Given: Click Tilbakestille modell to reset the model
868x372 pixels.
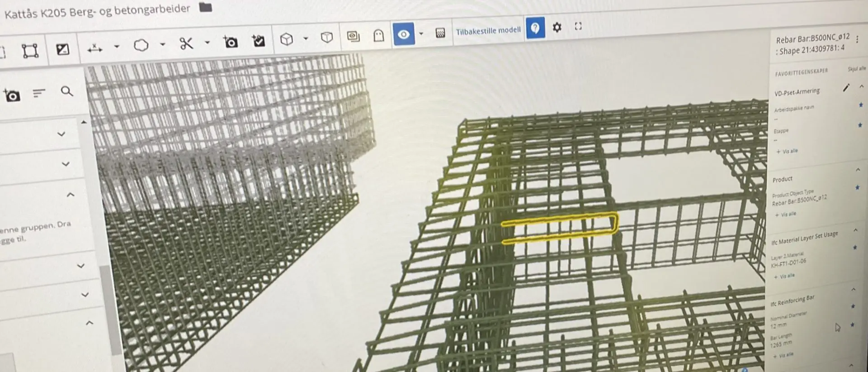Looking at the screenshot, I should coord(488,31).
